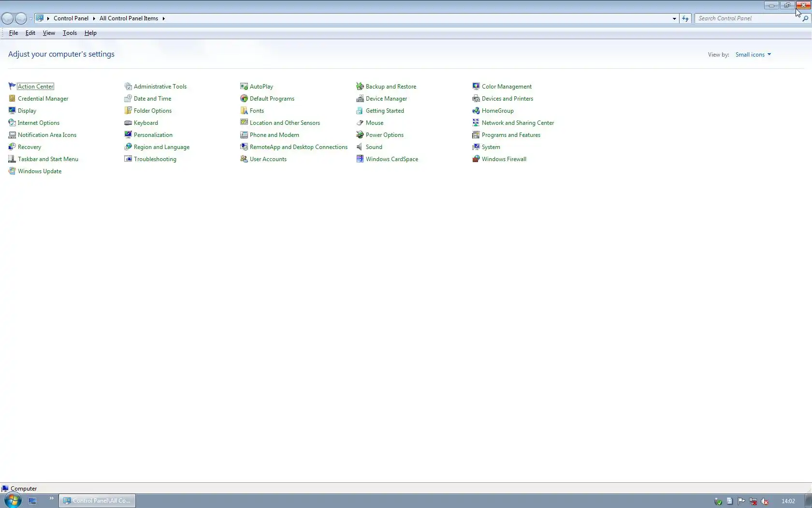Open Devices and Printers link

507,99
